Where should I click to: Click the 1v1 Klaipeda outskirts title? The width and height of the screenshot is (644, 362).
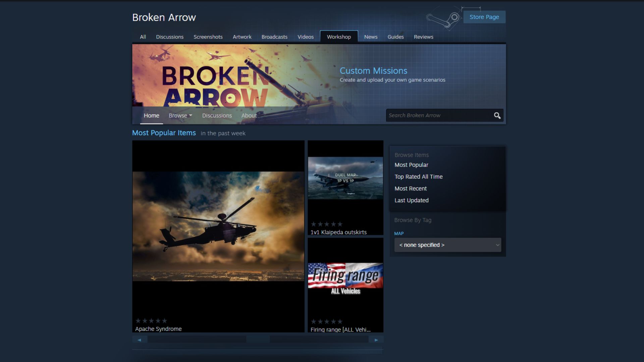click(x=338, y=232)
